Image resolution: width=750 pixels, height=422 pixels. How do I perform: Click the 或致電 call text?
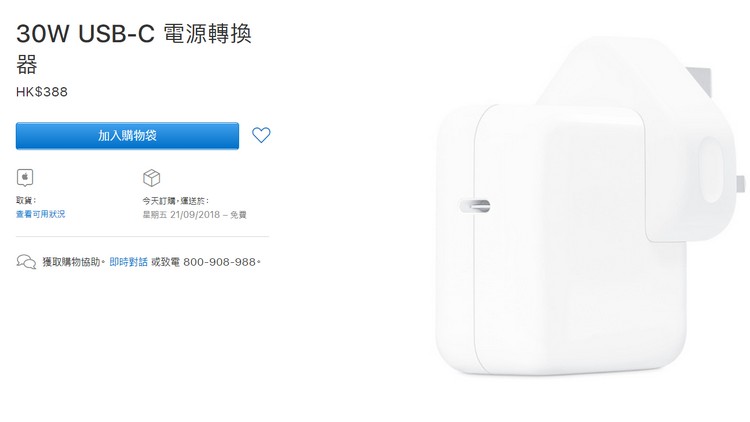coord(165,262)
